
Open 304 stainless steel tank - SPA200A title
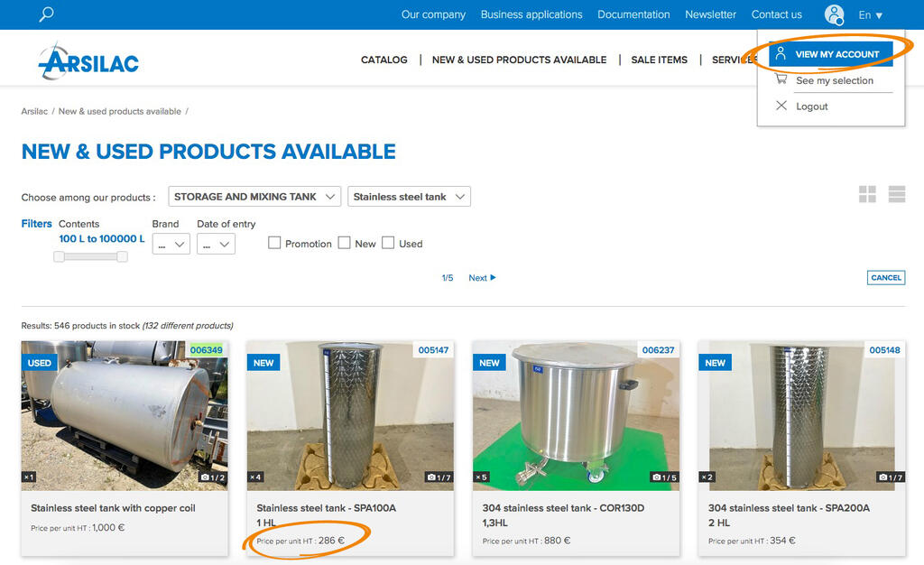point(789,508)
